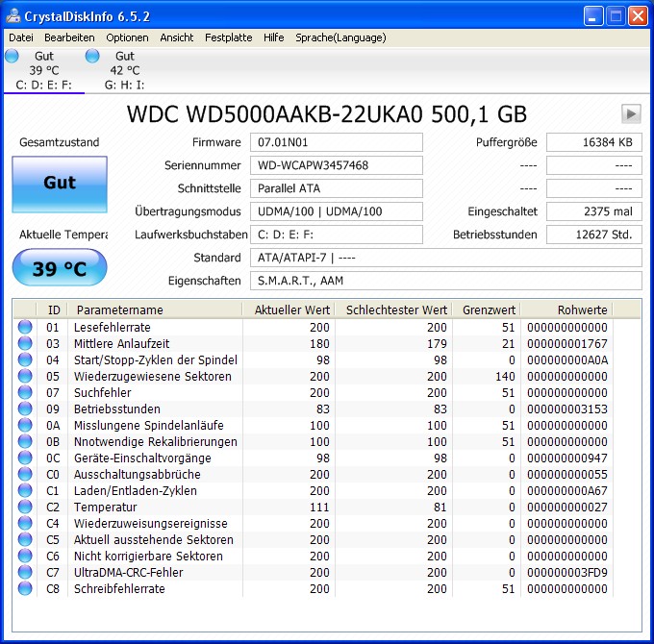Select the second disk tab G: H: I:

[124, 70]
